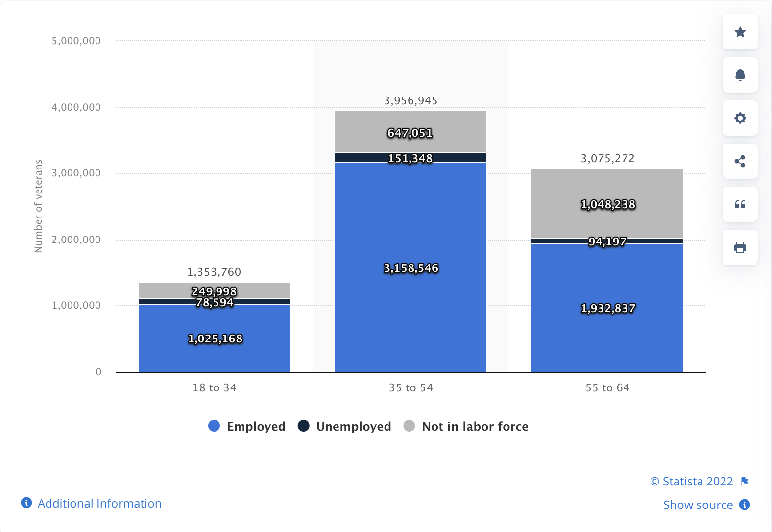
Task: Click the 1,000,000 y-axis label
Action: (76, 305)
